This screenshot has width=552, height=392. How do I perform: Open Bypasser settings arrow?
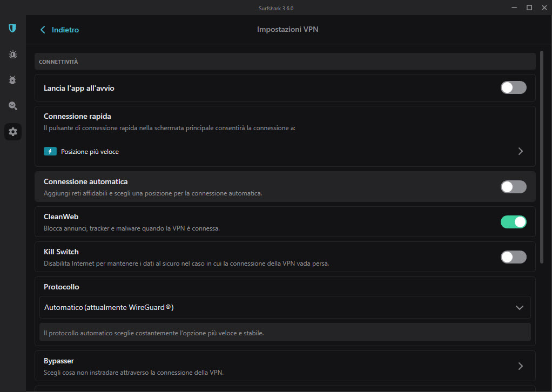(520, 366)
